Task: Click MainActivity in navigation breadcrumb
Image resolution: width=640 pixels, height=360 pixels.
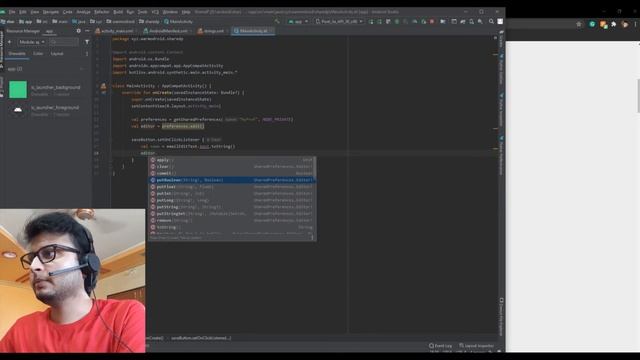Action: (178, 21)
